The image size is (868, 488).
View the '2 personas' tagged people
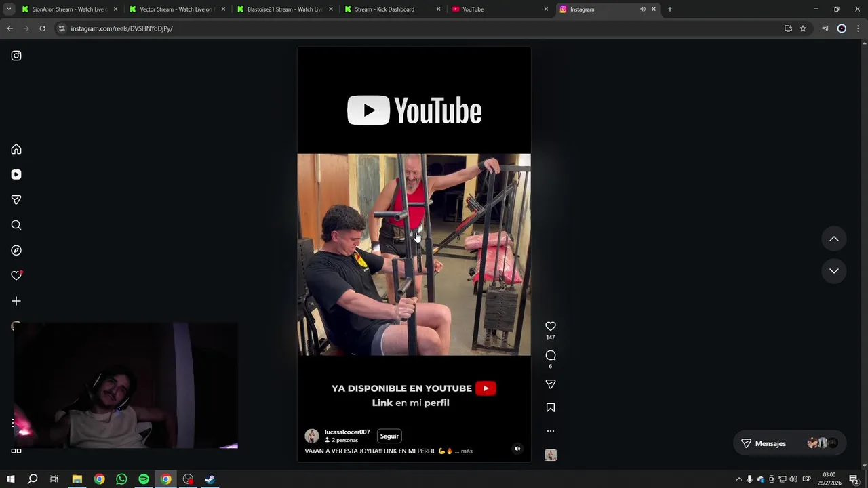point(341,440)
